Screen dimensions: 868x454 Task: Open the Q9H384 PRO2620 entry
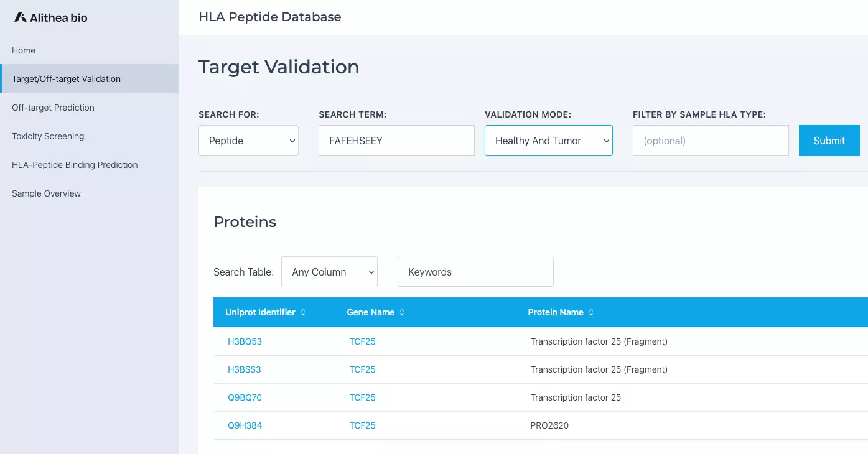point(245,425)
